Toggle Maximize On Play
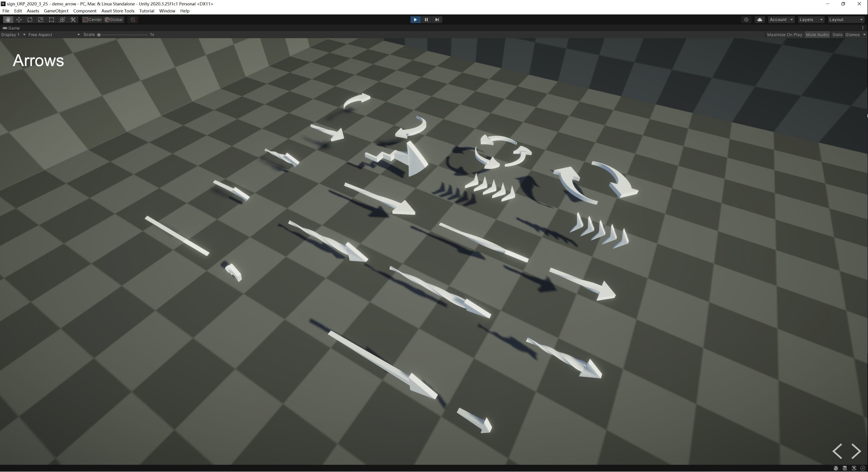868x472 pixels. (784, 35)
